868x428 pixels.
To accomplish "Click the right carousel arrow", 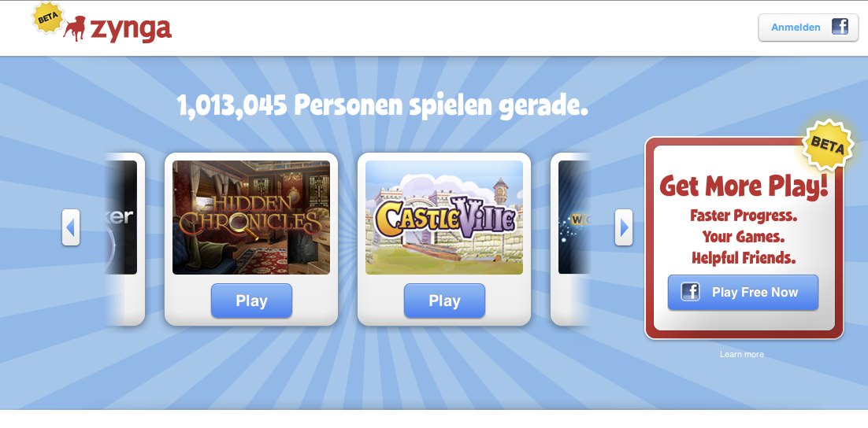I will (x=624, y=227).
